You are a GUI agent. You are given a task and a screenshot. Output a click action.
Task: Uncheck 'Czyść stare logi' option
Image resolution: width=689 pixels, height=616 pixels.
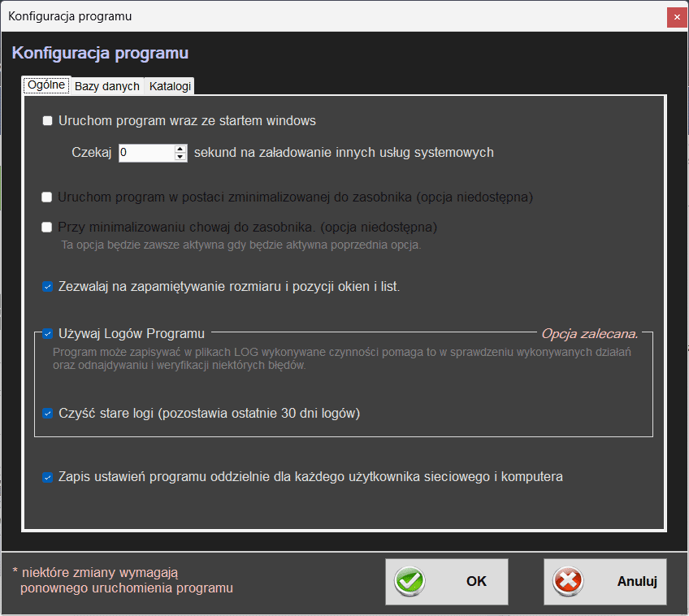(x=47, y=413)
